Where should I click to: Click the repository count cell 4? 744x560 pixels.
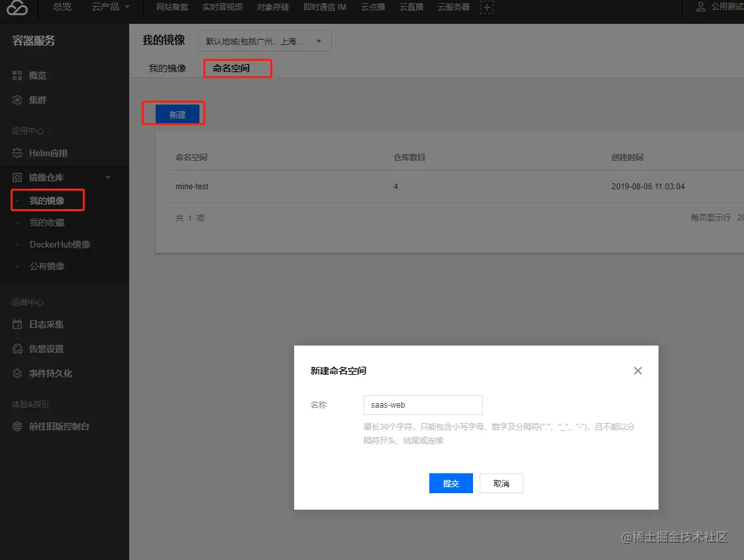click(396, 187)
